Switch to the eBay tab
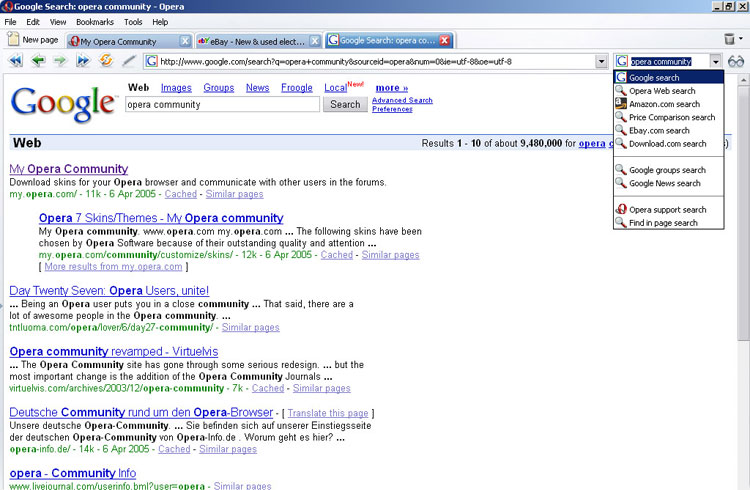Viewport: 750px width, 490px height. 258,41
